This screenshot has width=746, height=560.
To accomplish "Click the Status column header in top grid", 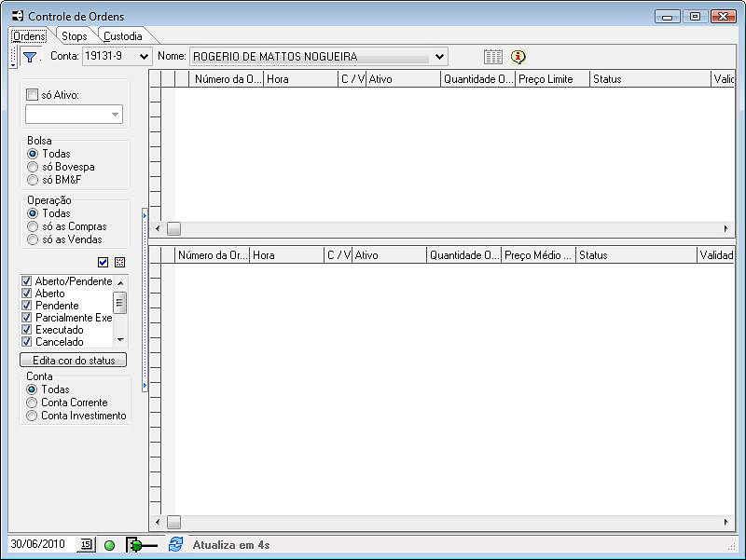I will coord(648,79).
